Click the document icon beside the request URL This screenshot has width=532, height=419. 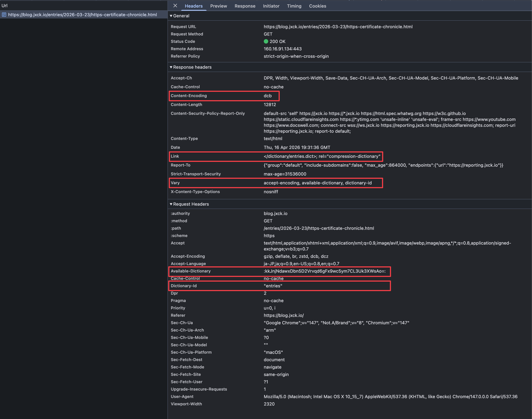point(4,15)
